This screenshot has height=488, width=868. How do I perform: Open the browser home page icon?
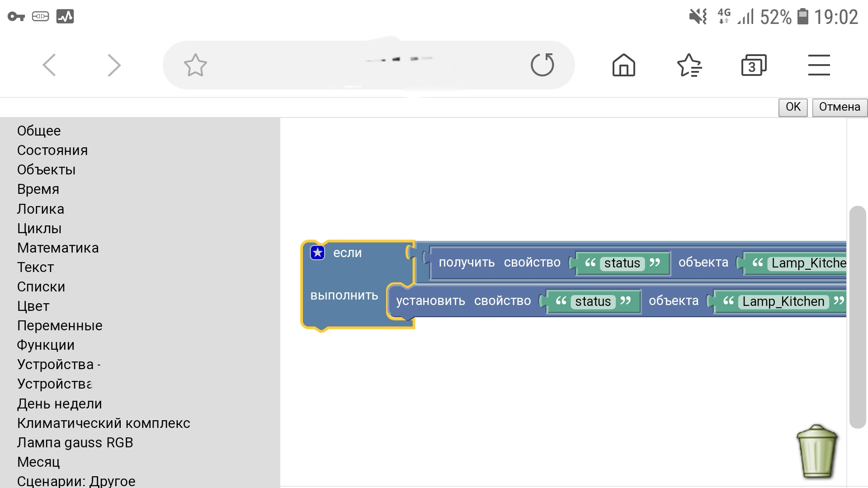(623, 65)
